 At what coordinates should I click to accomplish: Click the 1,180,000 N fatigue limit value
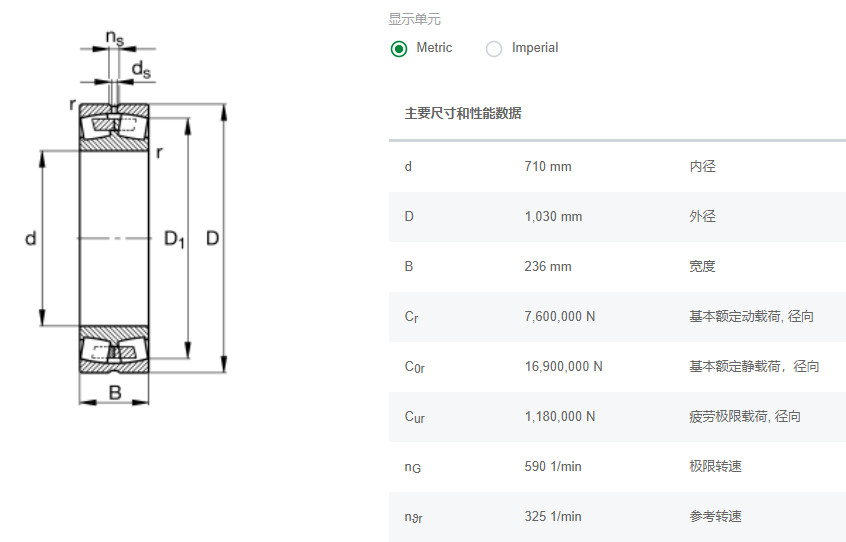[x=559, y=417]
